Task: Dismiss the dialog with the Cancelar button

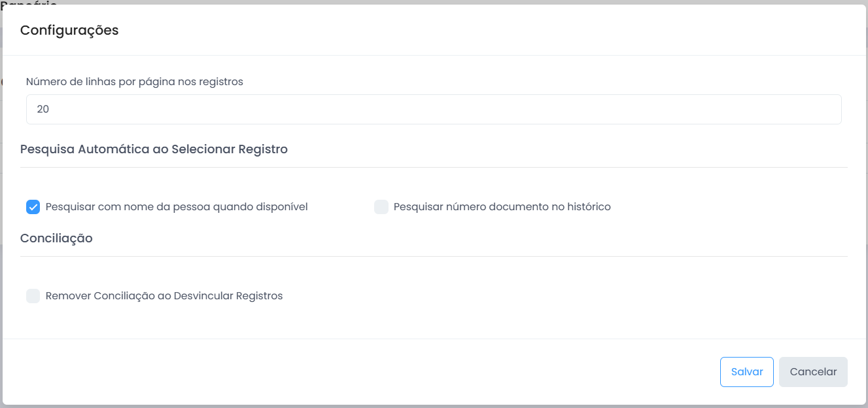Action: pyautogui.click(x=813, y=372)
